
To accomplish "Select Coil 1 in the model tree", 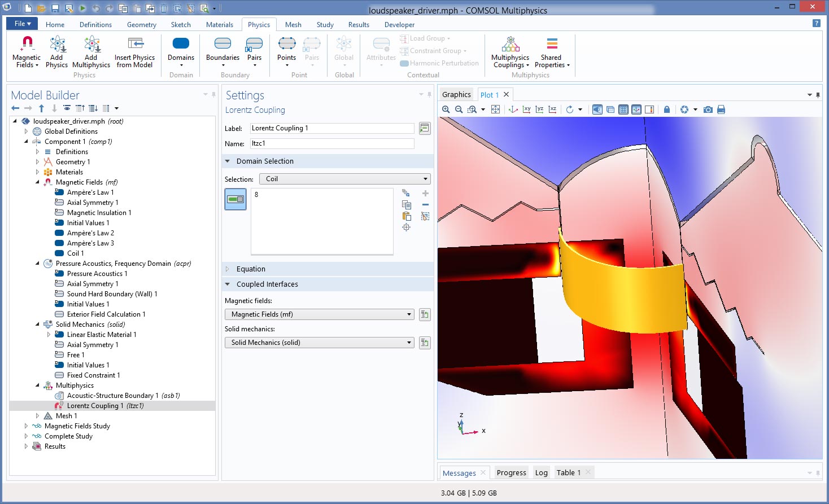I will coord(75,253).
